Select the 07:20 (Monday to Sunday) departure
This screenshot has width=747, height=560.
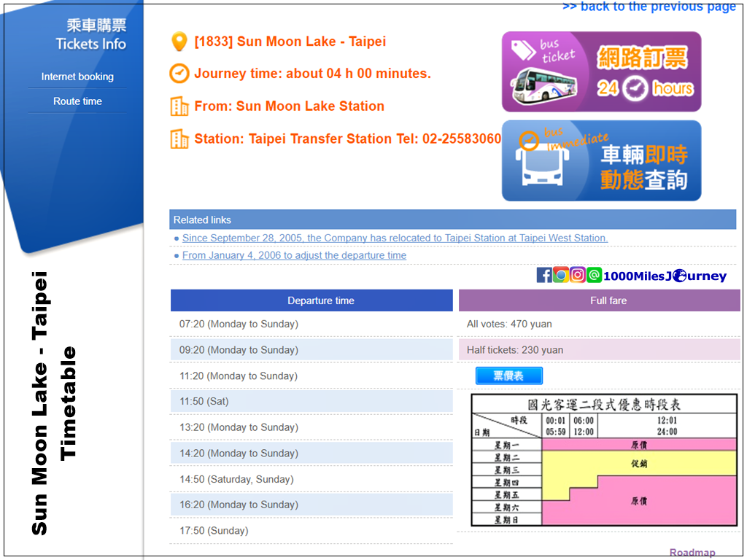point(311,324)
